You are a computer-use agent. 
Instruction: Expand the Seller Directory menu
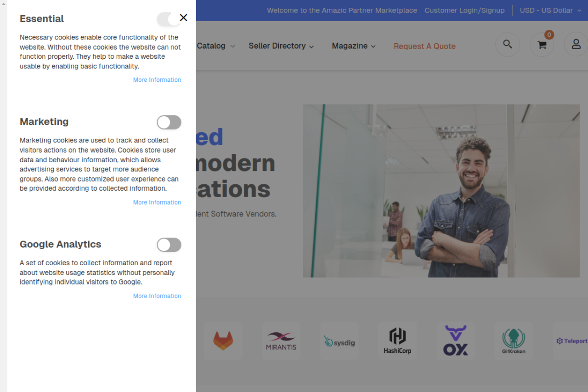click(x=281, y=46)
